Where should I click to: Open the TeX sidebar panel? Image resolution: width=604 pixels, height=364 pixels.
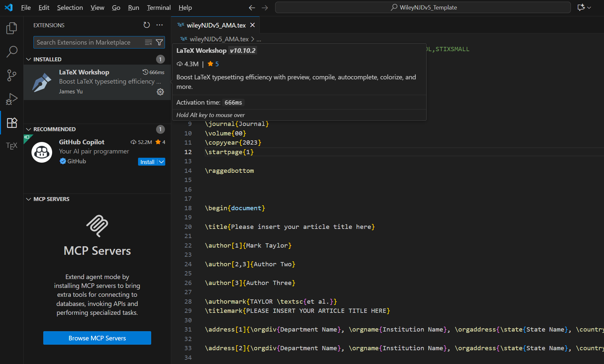click(12, 146)
